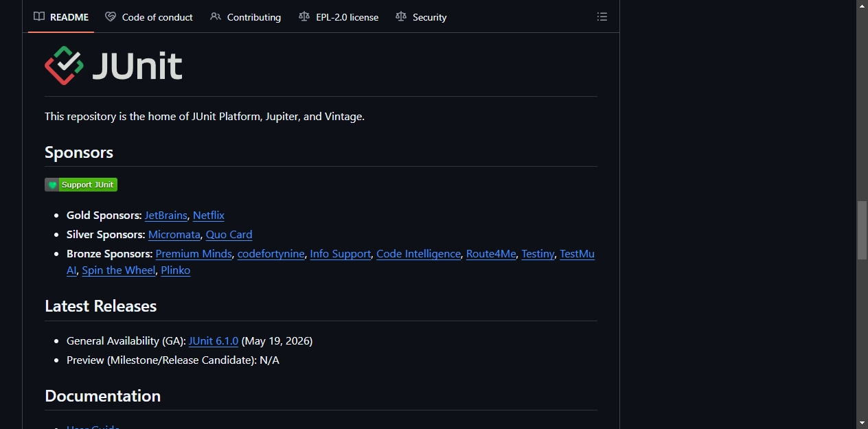This screenshot has height=429, width=868.
Task: Open the Micromata sponsor link
Action: pyautogui.click(x=174, y=235)
